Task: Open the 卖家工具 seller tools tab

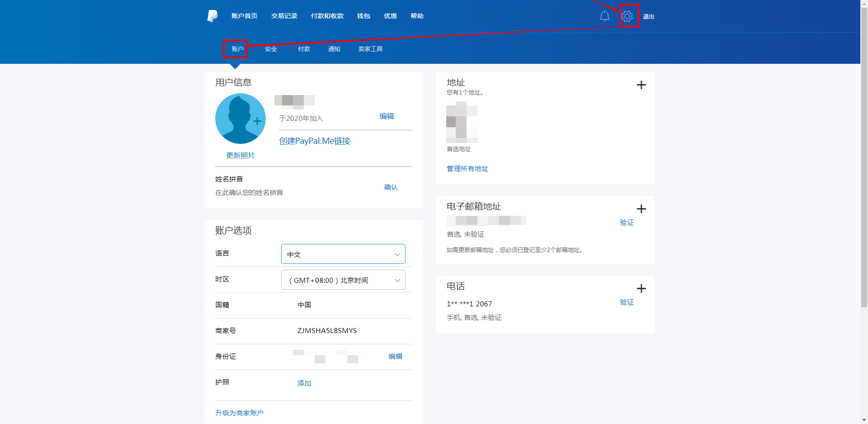Action: tap(370, 49)
